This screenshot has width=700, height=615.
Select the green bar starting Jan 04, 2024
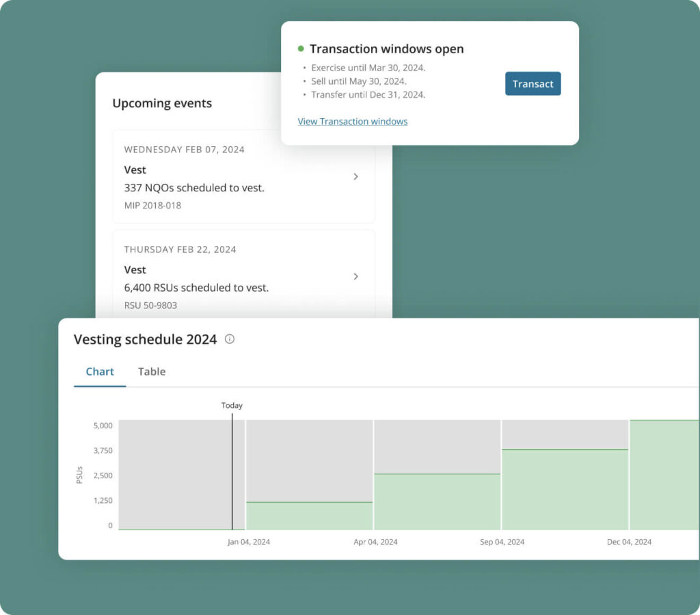309,516
